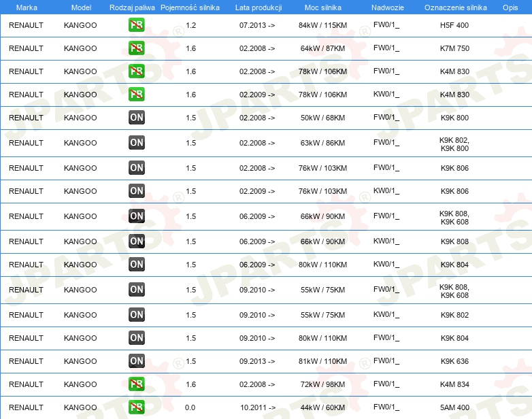Select the ON icon in the 02.2008 K9K 806 row
The height and width of the screenshot is (419, 532).
pos(136,167)
